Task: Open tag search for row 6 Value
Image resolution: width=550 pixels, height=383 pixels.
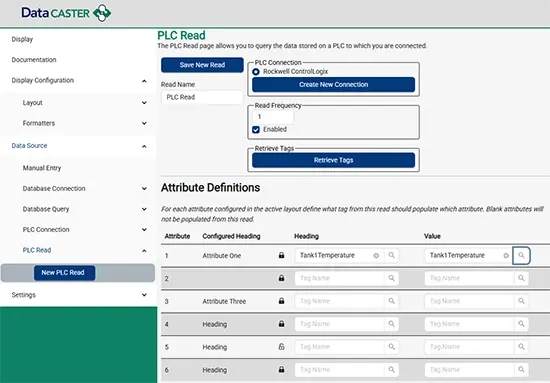Action: [521, 370]
